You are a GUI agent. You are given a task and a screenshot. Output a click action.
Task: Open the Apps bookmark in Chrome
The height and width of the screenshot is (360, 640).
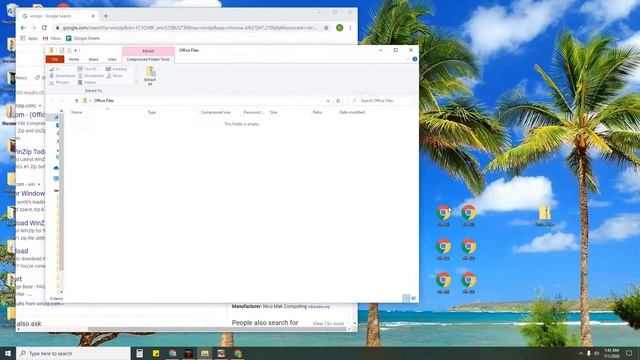click(x=29, y=38)
